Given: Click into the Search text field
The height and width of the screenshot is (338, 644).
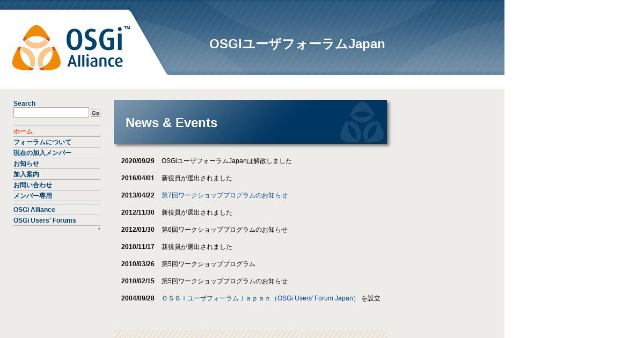Looking at the screenshot, I should [x=51, y=113].
